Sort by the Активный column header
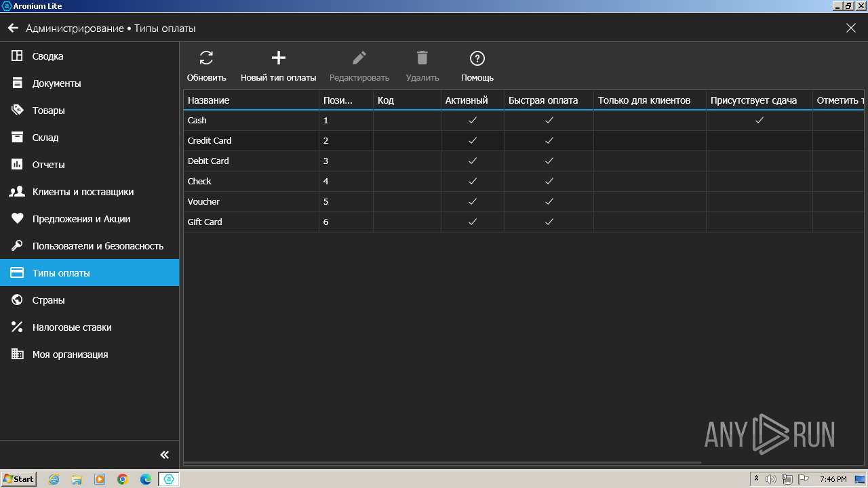The height and width of the screenshot is (488, 868). (x=472, y=100)
